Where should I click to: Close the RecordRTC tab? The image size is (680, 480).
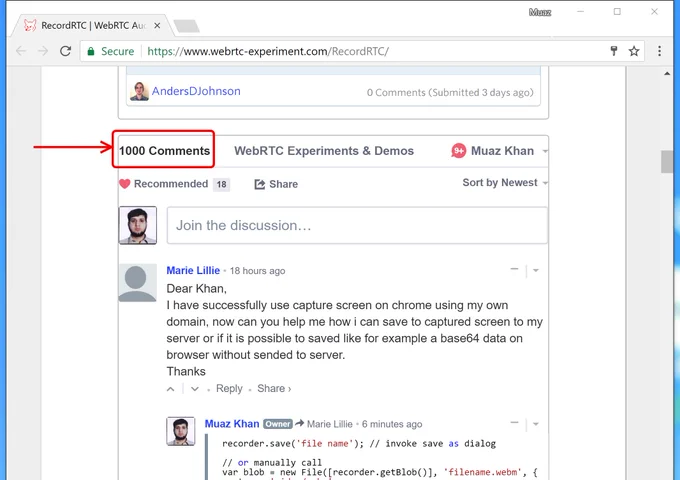tap(157, 26)
